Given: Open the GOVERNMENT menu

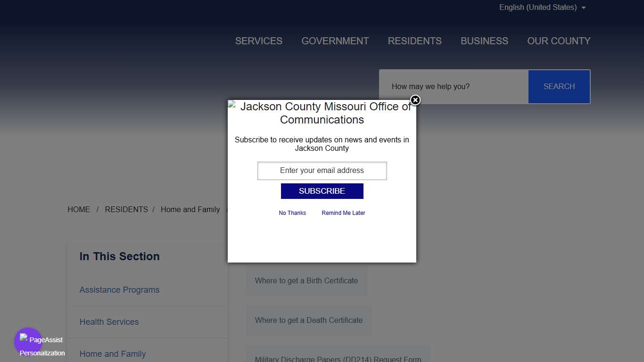Looking at the screenshot, I should [335, 41].
